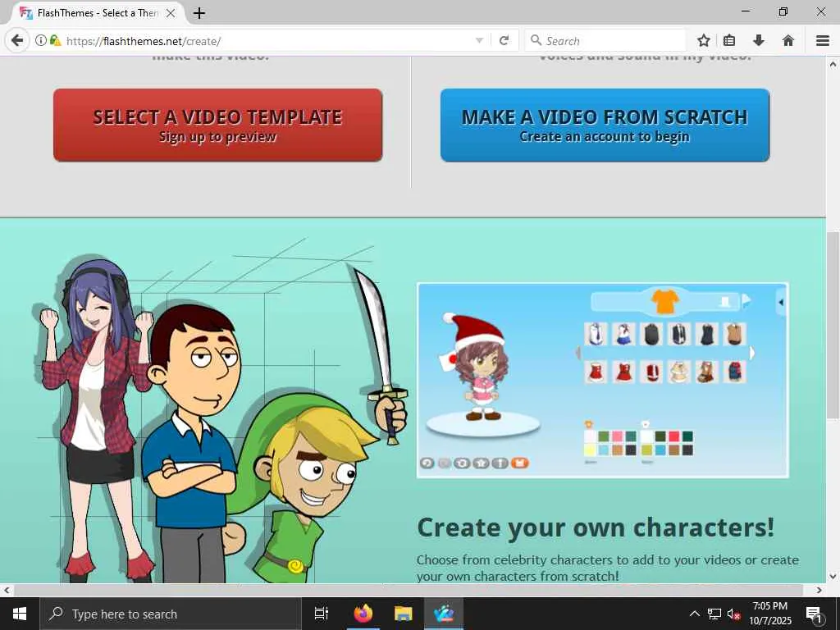Click the vertical scrollbar up arrow
Screen dimensions: 840x630
point(833,64)
